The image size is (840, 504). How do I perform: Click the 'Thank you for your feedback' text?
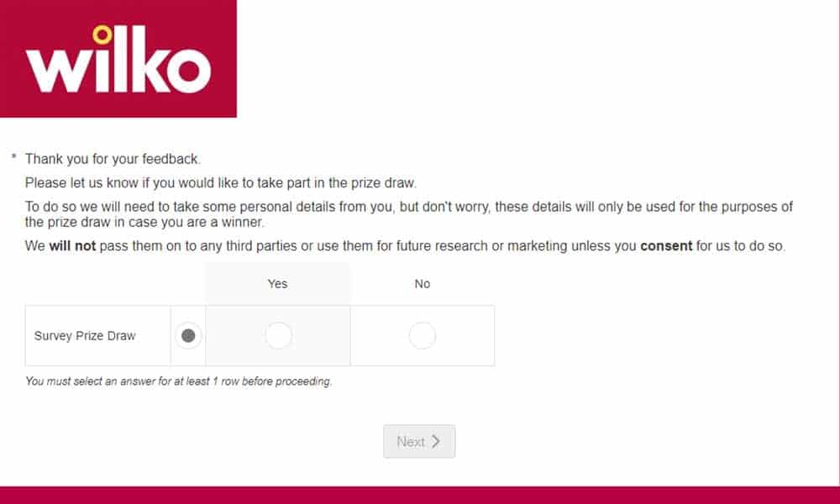point(113,159)
